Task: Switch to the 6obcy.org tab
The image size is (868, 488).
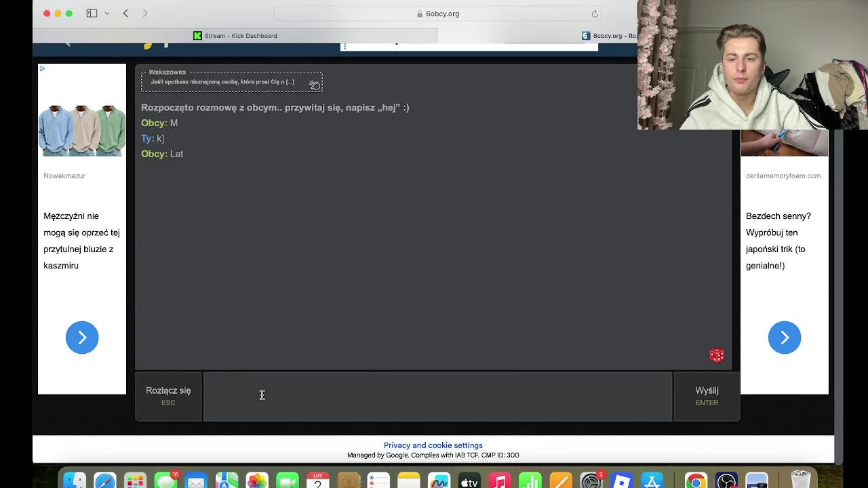Action: 610,36
